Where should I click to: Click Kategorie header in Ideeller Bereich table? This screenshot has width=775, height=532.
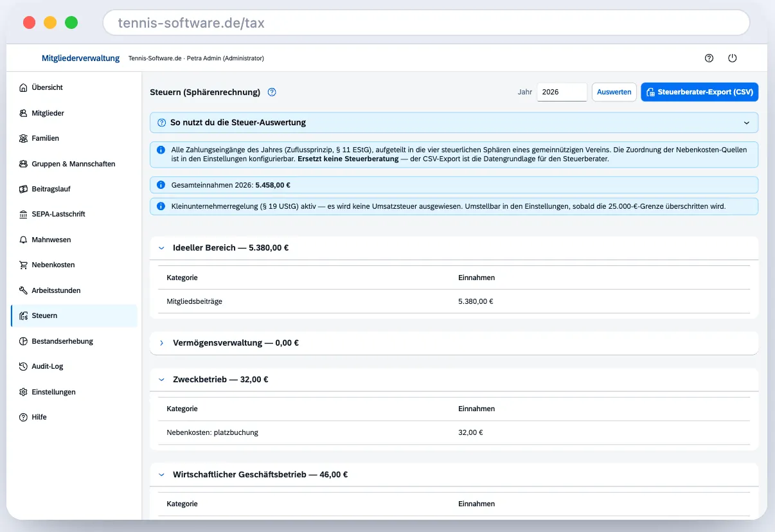coord(182,278)
